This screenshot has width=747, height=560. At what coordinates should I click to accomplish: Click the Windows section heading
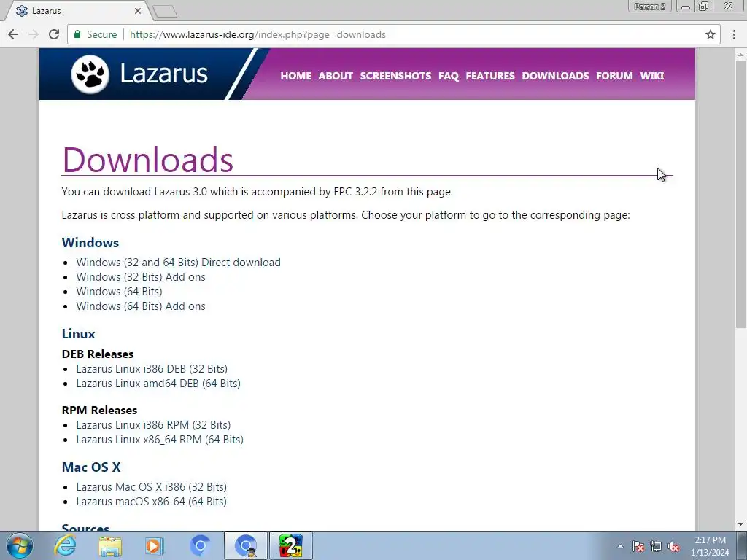(x=90, y=242)
